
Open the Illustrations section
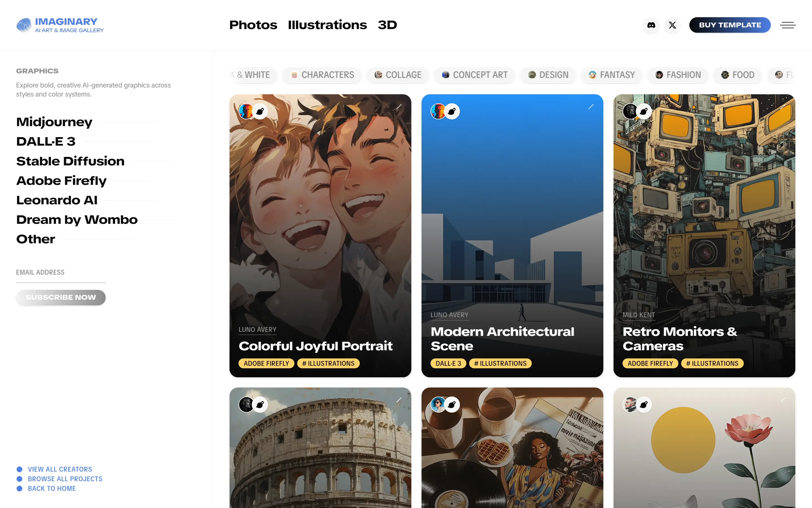click(327, 25)
